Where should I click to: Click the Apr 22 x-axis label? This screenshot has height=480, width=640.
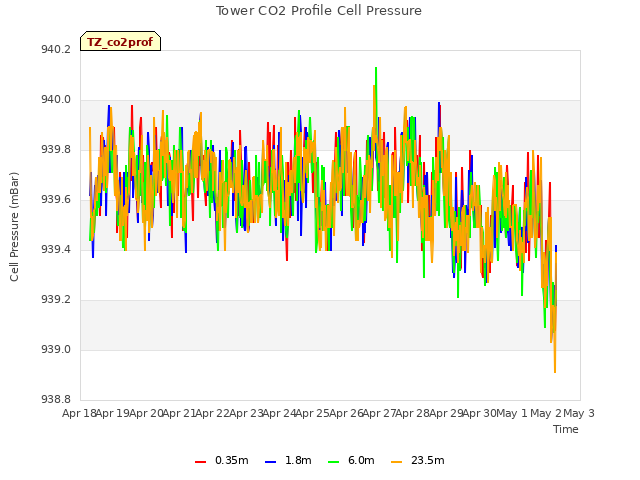pos(213,413)
